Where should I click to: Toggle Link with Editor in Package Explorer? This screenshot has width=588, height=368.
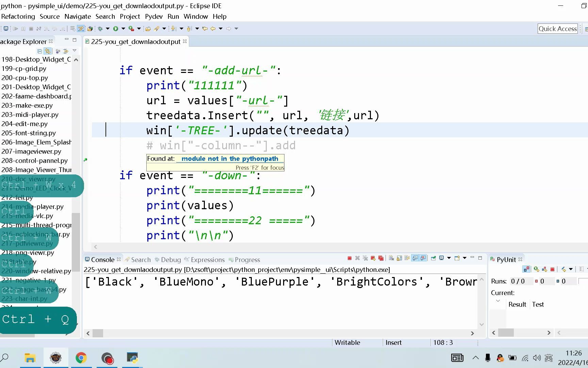coord(48,51)
